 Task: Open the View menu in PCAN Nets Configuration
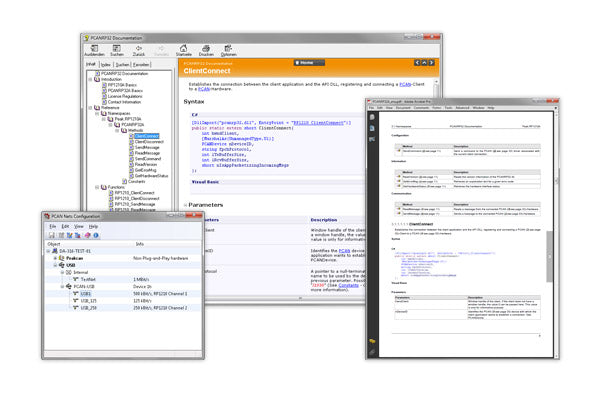tap(77, 227)
